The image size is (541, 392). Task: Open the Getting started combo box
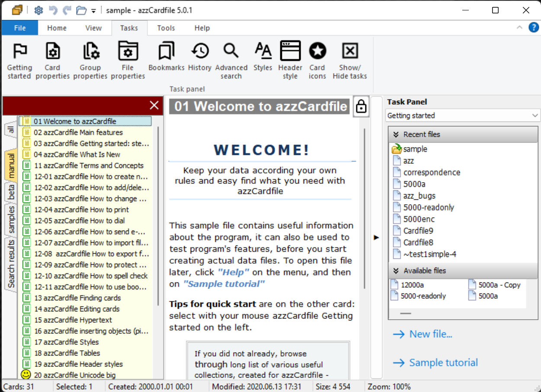pyautogui.click(x=463, y=116)
